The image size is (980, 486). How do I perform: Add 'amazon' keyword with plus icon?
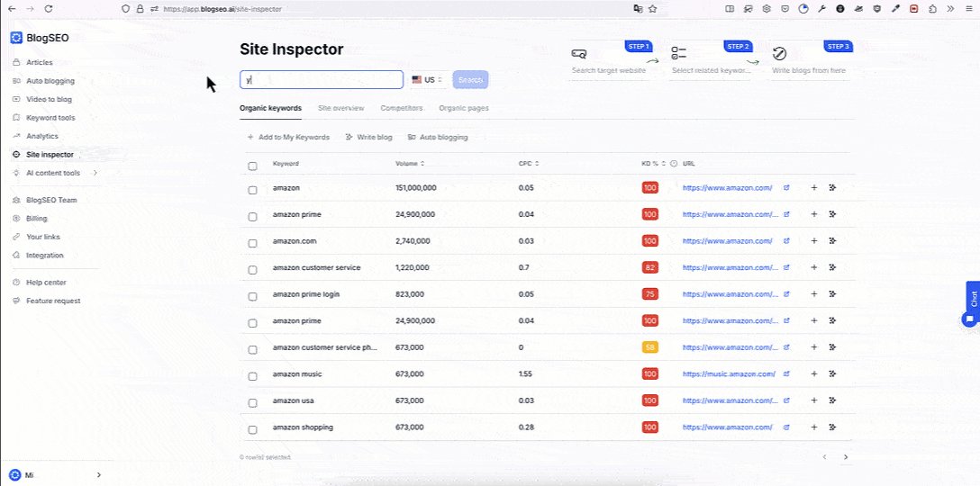click(x=813, y=187)
